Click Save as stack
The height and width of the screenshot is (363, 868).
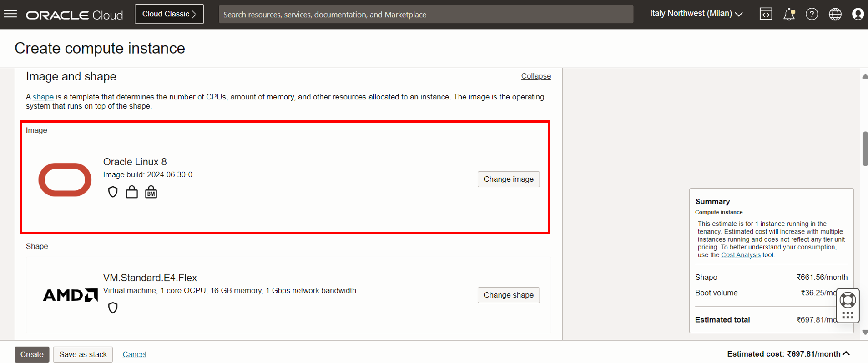pyautogui.click(x=83, y=354)
